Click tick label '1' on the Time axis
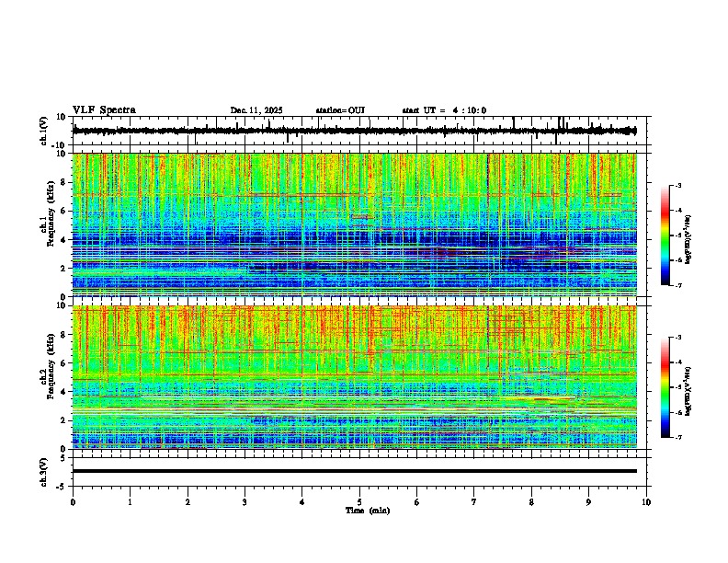This screenshot has width=728, height=563. tap(130, 501)
